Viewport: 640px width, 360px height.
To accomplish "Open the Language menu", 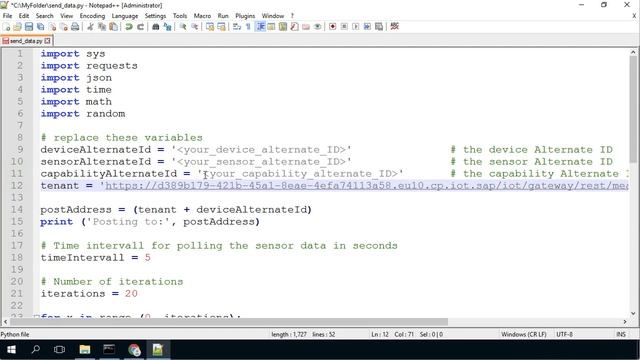I will click(125, 16).
